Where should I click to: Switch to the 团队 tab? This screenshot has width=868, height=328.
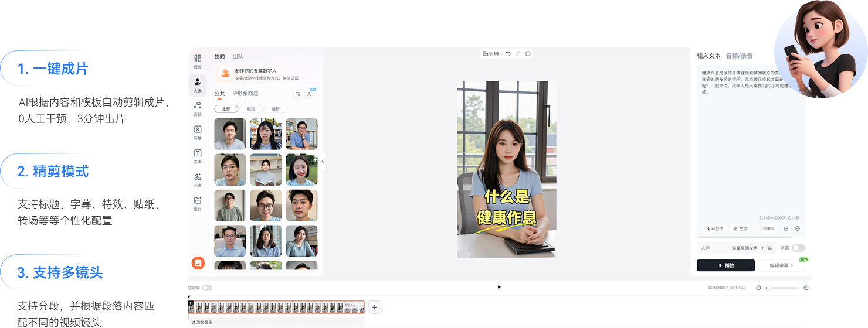(238, 57)
